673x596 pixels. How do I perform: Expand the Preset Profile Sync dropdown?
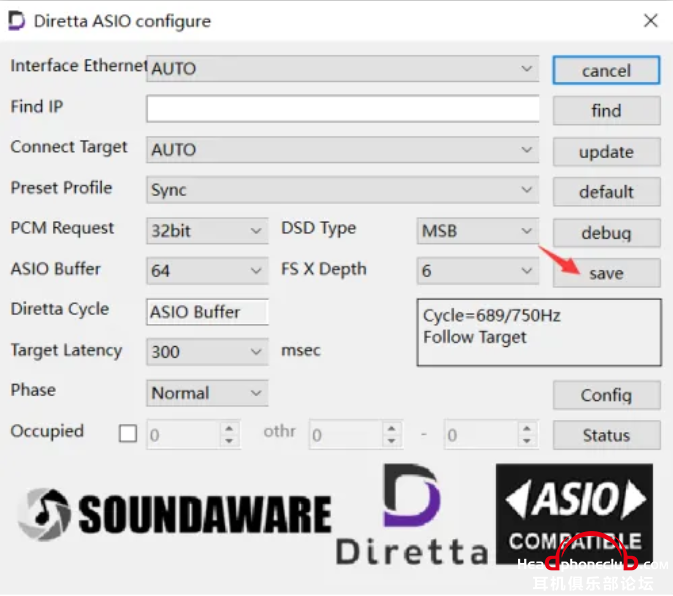click(x=343, y=190)
